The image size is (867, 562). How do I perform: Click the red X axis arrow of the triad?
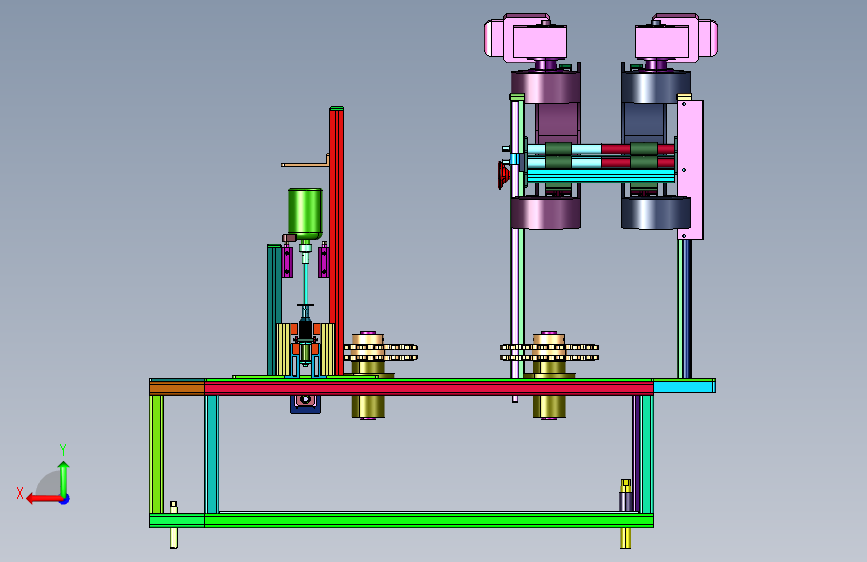(44, 499)
